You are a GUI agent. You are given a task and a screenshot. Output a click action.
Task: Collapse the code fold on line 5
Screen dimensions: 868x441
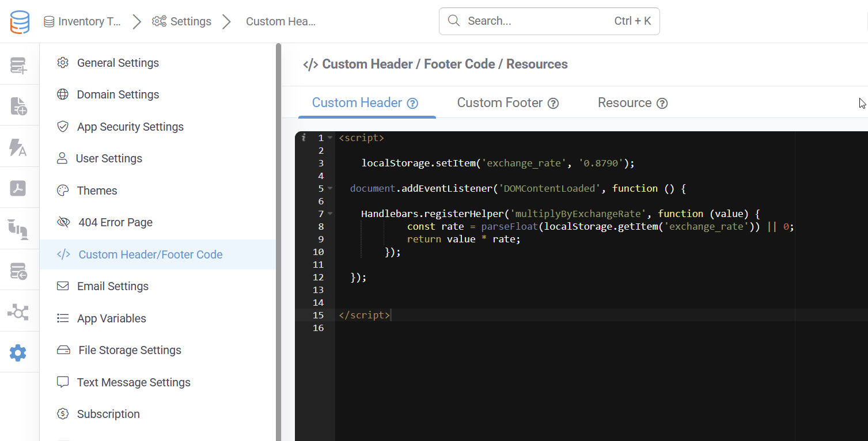click(330, 189)
